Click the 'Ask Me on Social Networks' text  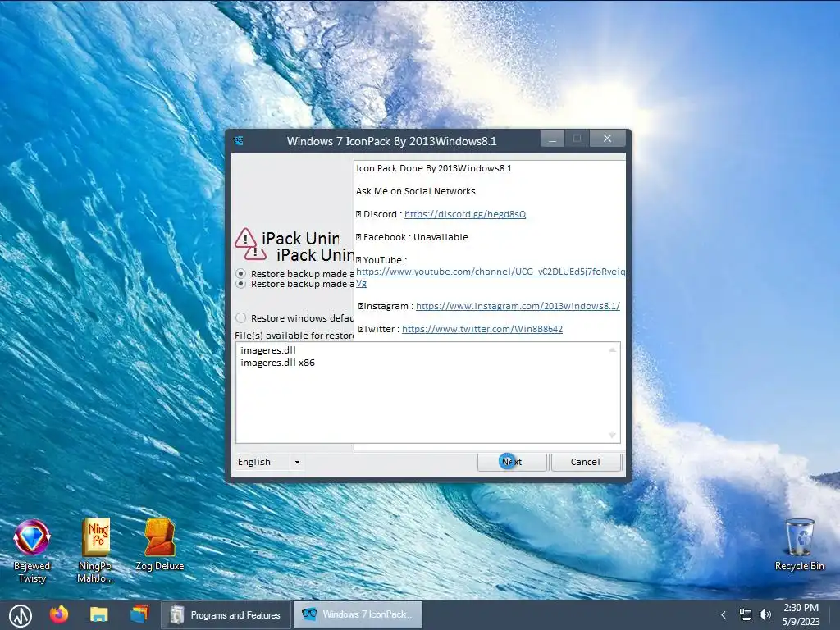416,191
